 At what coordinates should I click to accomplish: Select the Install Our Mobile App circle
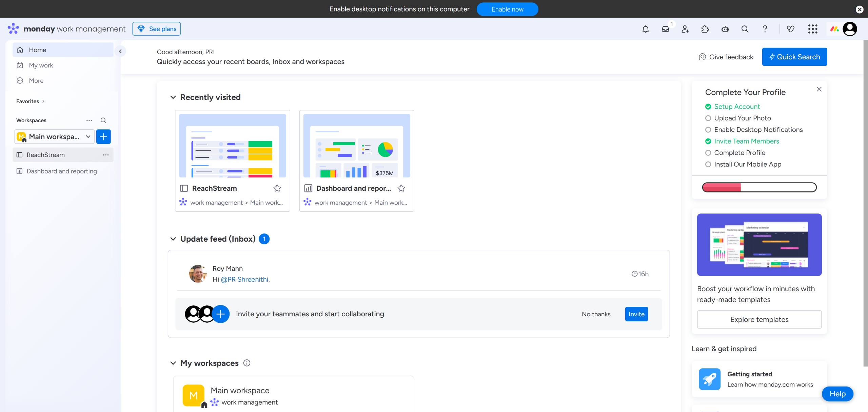708,164
